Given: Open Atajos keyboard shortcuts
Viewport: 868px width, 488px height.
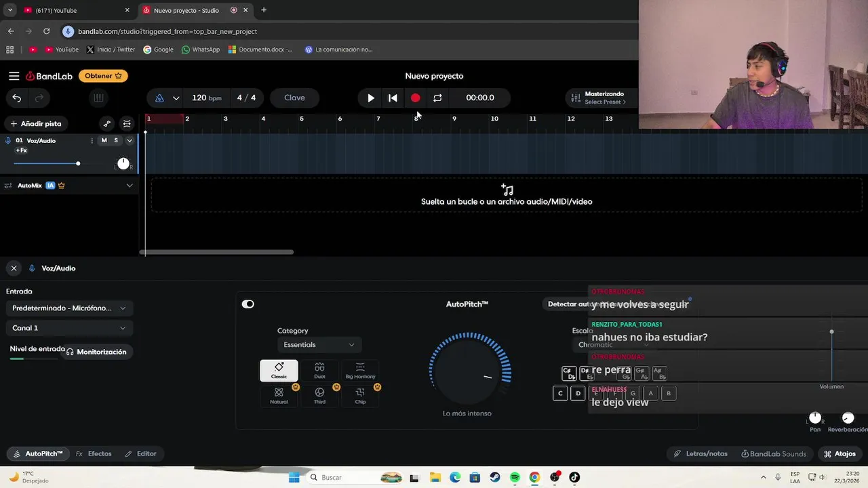Looking at the screenshot, I should click(x=840, y=453).
